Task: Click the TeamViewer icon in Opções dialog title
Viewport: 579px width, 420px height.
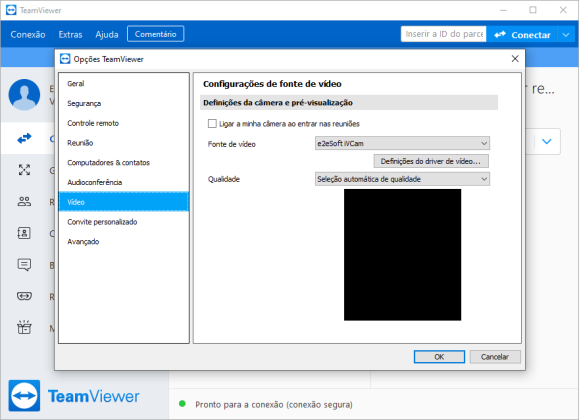Action: (65, 59)
